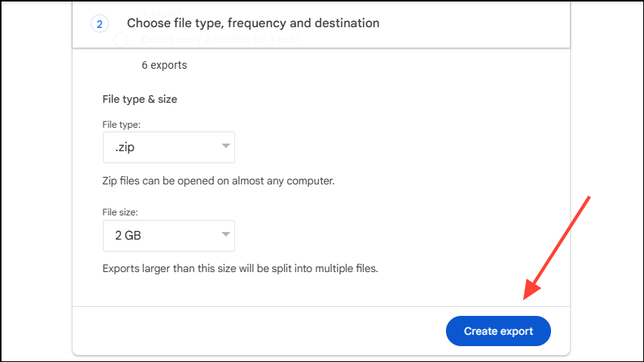Click the step 2 number circle icon
The width and height of the screenshot is (644, 362).
100,23
